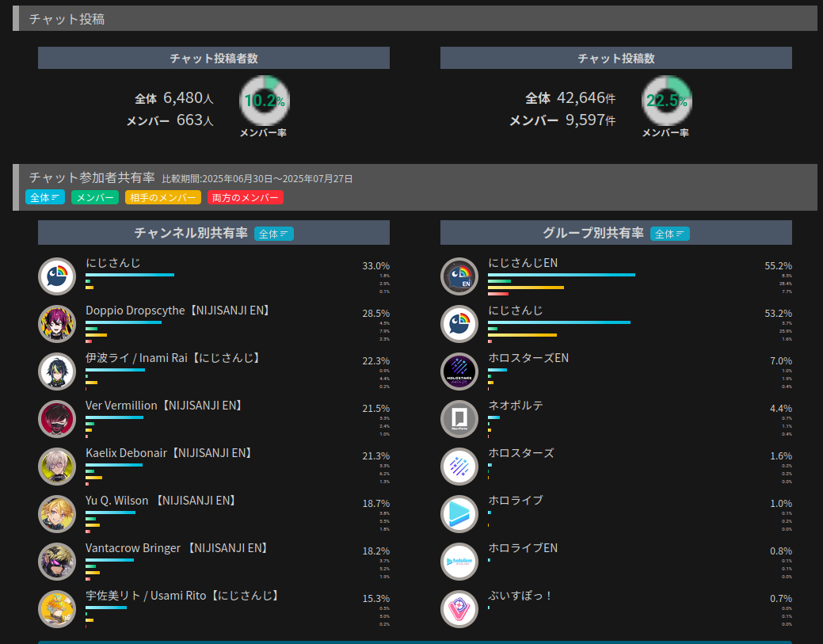Select the 28.5% value for Doppio Dropscythe
This screenshot has height=644, width=823.
coord(375,314)
